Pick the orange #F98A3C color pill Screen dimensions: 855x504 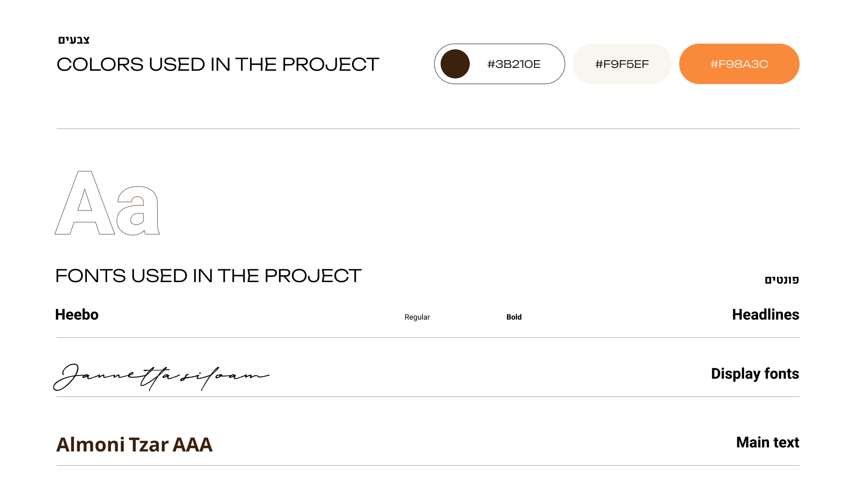(739, 64)
